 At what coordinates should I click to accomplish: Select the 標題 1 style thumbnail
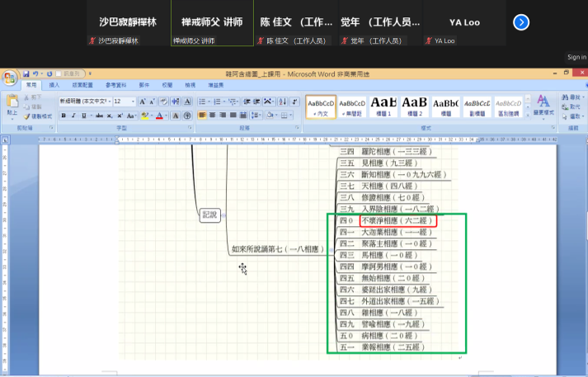383,107
